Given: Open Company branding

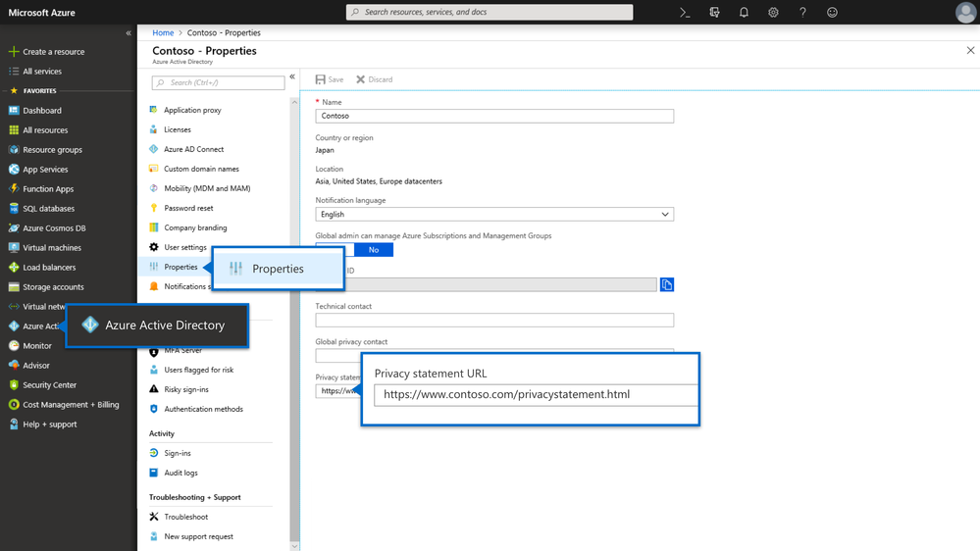Looking at the screenshot, I should (188, 228).
